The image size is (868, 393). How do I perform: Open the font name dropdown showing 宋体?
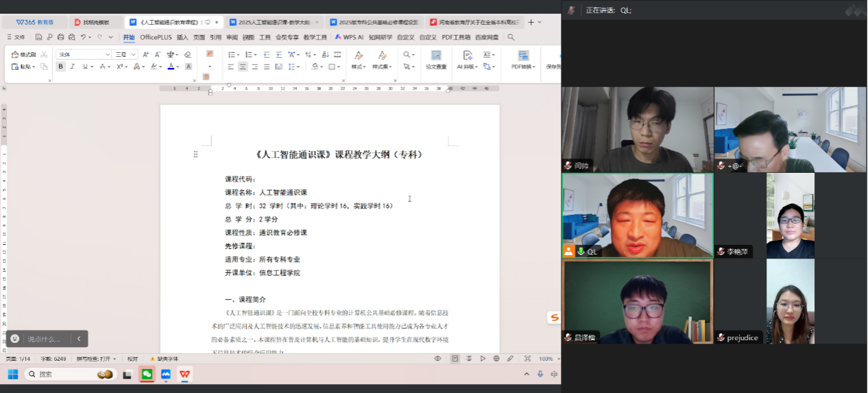[x=83, y=54]
